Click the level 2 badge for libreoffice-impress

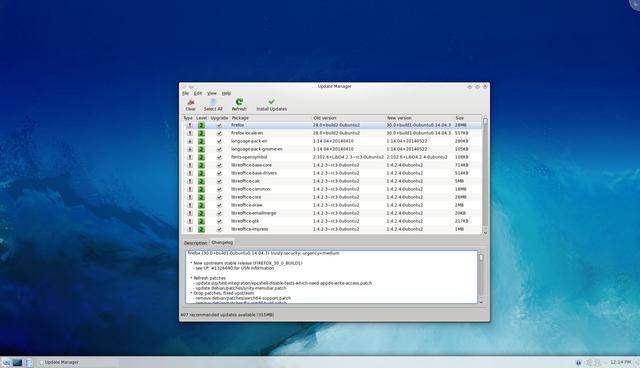point(201,229)
